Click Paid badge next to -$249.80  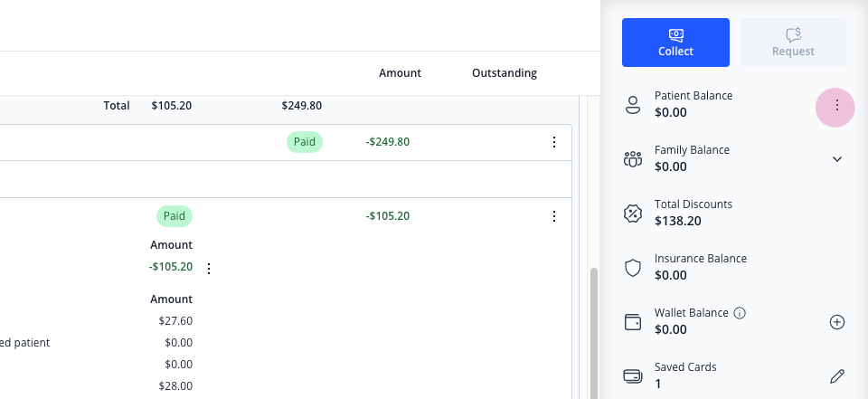point(305,142)
